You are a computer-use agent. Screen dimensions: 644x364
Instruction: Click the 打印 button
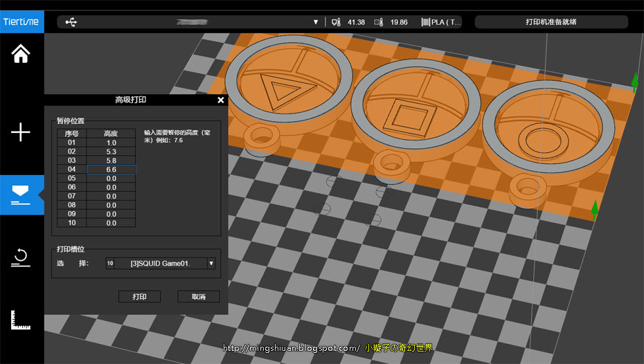[139, 296]
